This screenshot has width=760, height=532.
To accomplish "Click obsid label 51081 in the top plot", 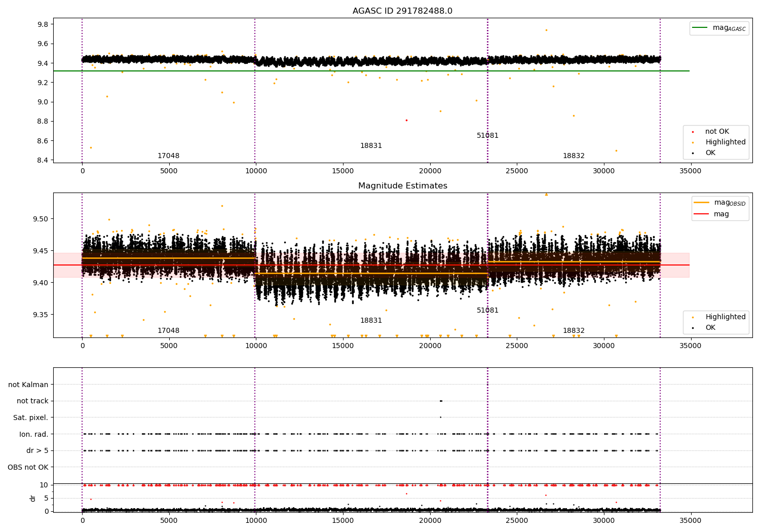I will 487,136.
